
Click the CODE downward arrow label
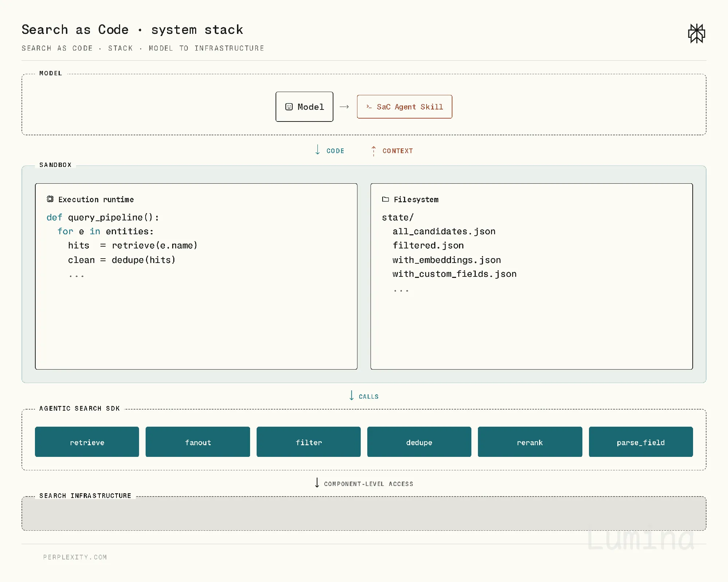[330, 150]
